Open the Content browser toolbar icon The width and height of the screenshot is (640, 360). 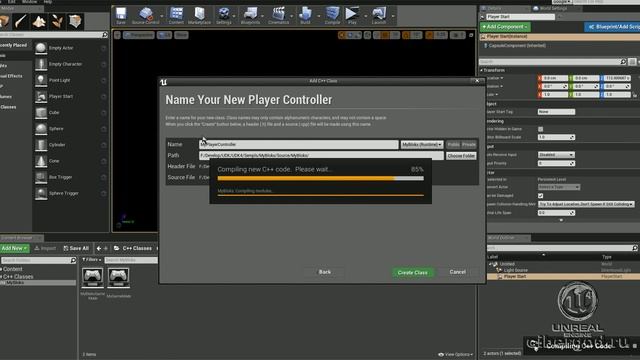click(x=176, y=16)
